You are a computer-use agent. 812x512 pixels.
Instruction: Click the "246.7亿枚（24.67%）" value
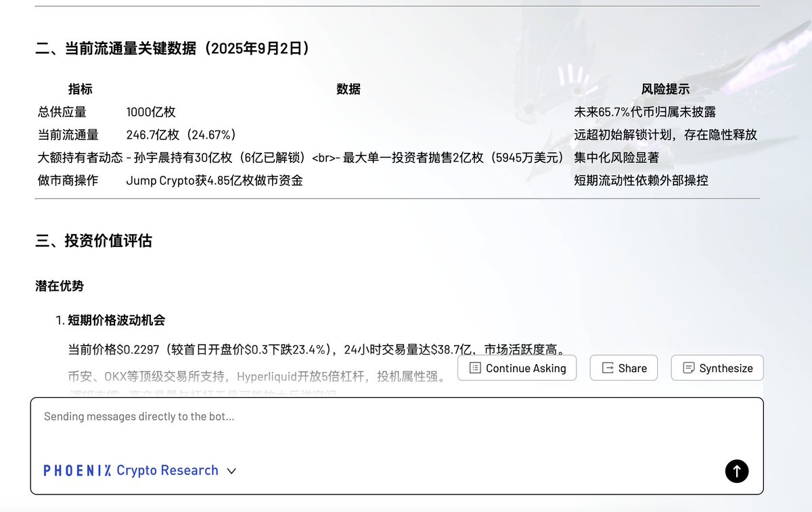(181, 135)
